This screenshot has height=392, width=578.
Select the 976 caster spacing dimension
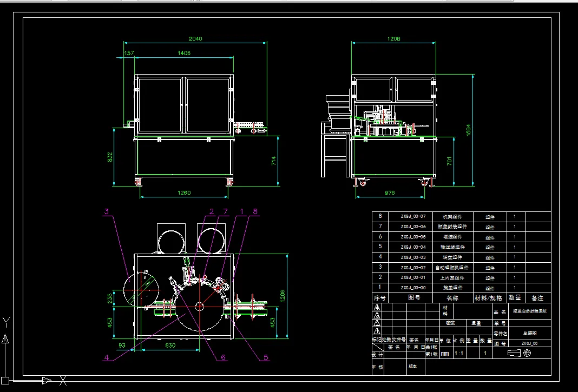(390, 192)
